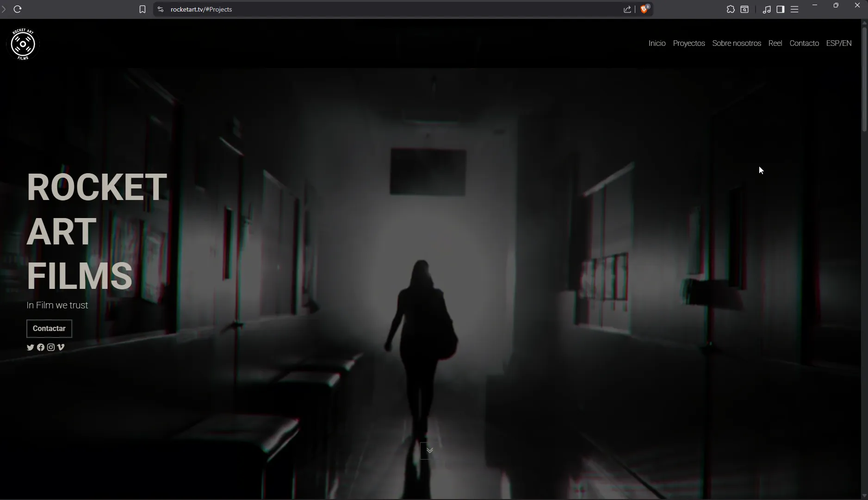The height and width of the screenshot is (500, 868).
Task: Reload the page
Action: click(x=18, y=9)
